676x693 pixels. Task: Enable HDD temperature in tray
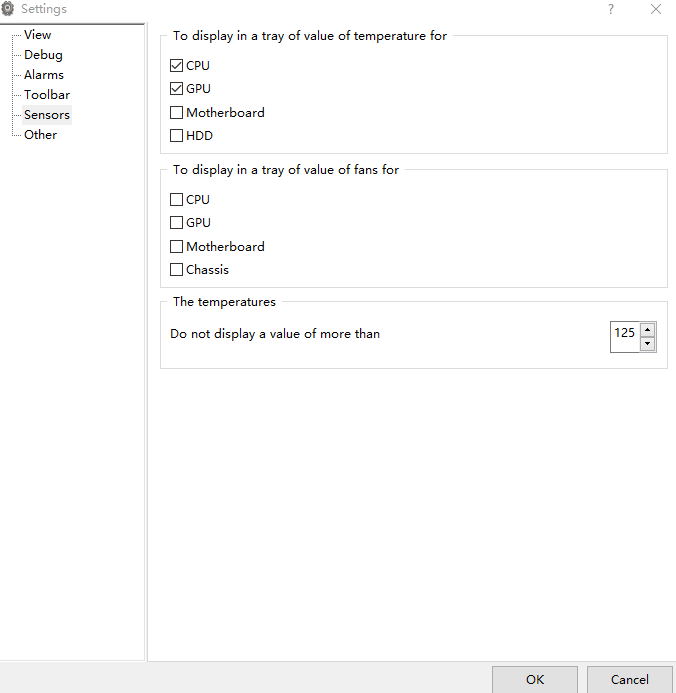176,135
